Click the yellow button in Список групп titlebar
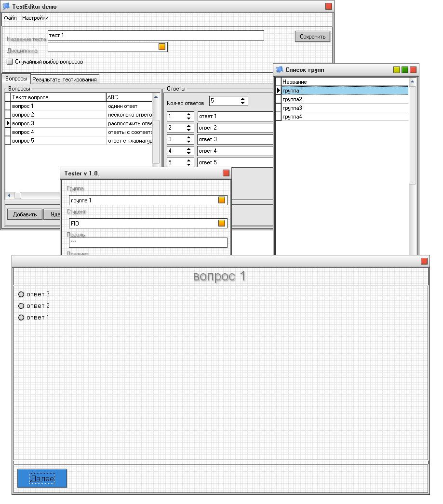 [x=397, y=70]
